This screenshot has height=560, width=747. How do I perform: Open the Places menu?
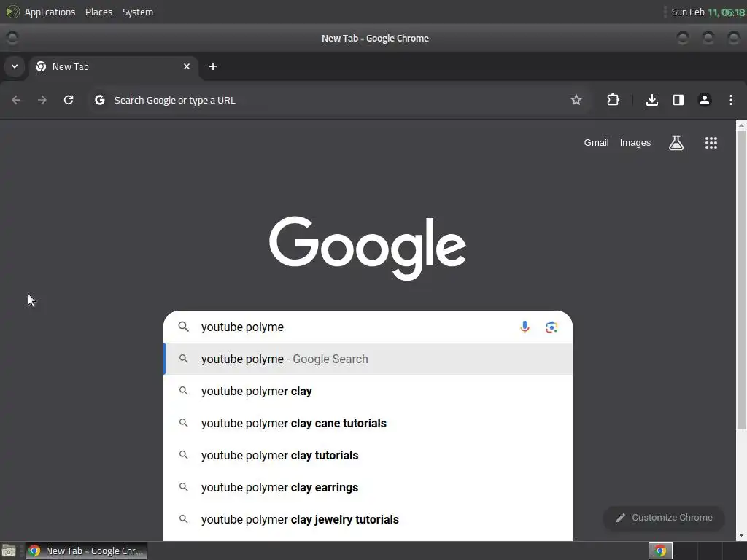click(98, 12)
